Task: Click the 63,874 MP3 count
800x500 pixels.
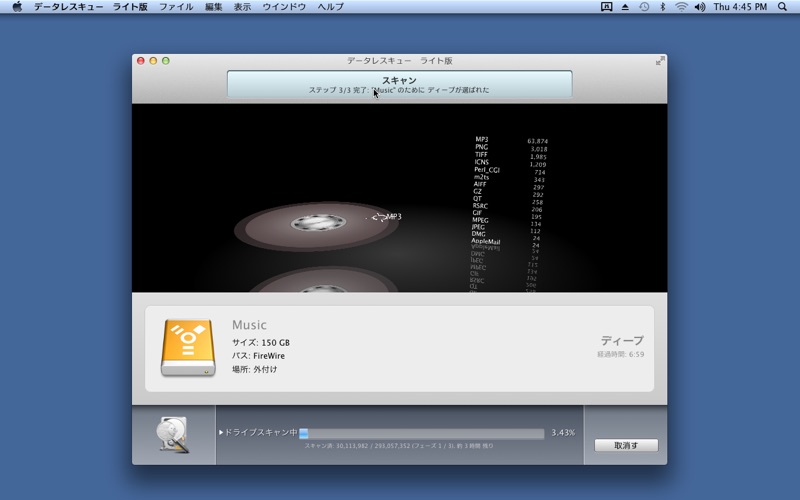Action: click(538, 141)
